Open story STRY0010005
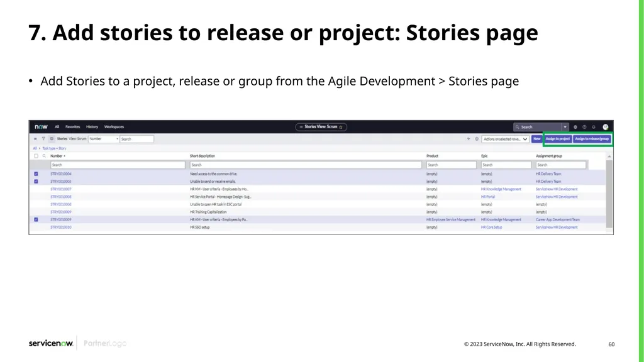This screenshot has width=644, height=362. 61,182
